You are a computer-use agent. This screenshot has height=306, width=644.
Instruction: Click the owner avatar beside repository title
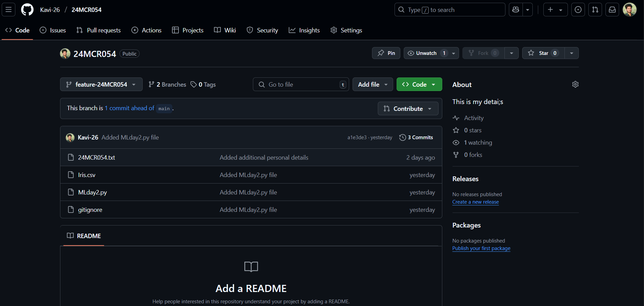coord(65,54)
